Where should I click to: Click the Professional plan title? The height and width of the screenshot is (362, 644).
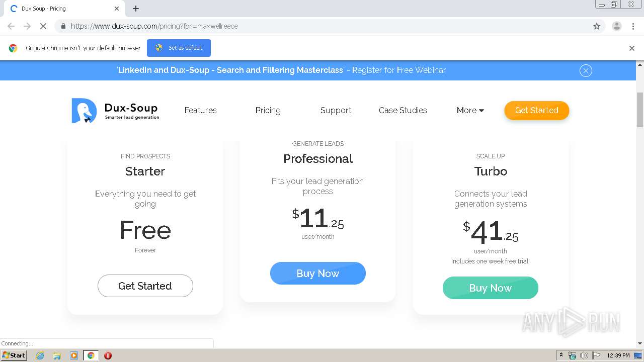318,159
